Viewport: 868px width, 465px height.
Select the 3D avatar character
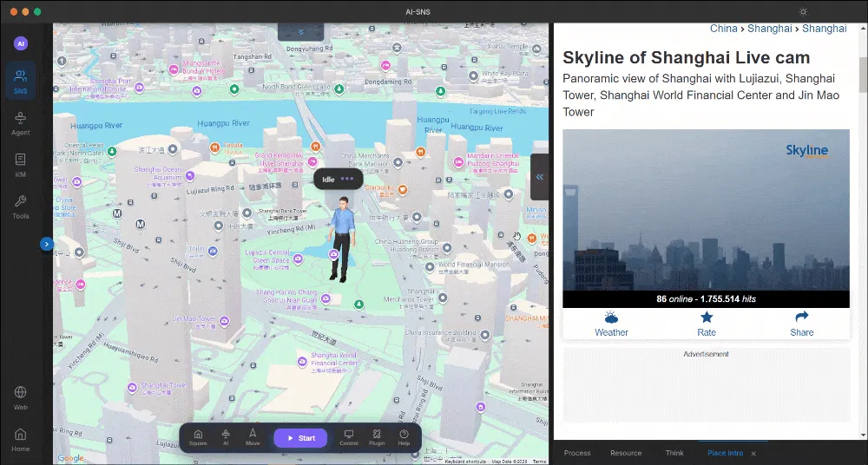(x=341, y=239)
